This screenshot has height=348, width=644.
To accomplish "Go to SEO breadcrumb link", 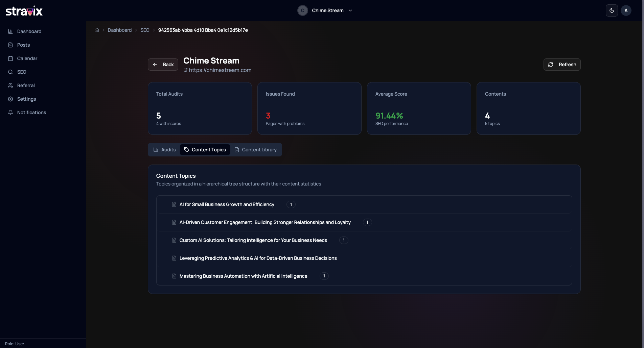I will click(145, 30).
